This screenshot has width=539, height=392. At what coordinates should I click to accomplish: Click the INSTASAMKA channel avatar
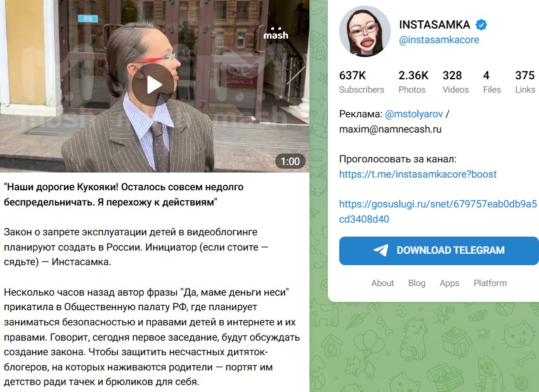pos(365,31)
